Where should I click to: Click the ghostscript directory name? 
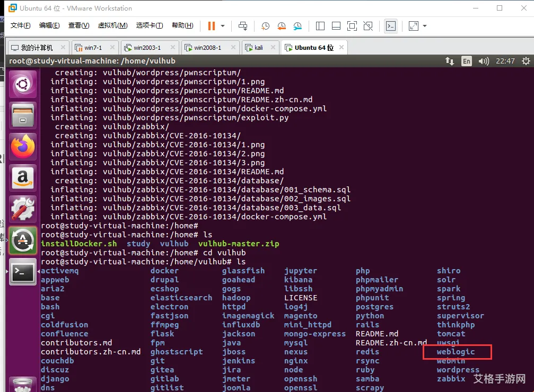[177, 352]
